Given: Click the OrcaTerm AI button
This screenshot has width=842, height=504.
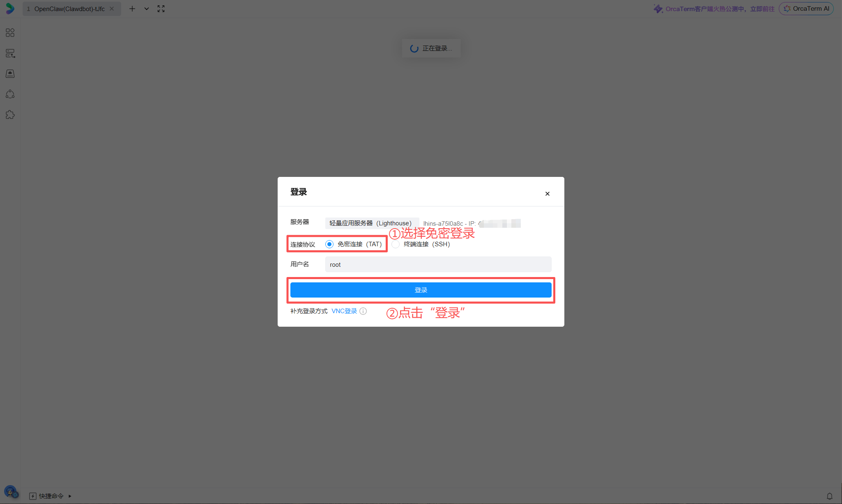Looking at the screenshot, I should click(805, 8).
